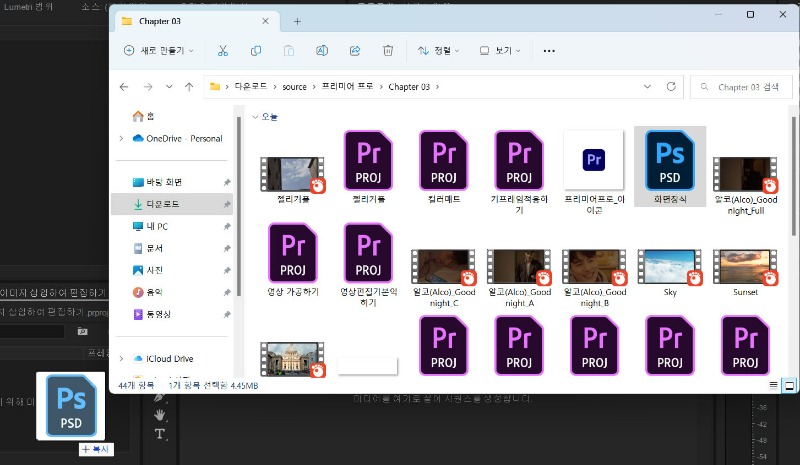Click the Paste clipboard icon in Explorer toolbar
800x465 pixels.
tap(289, 51)
